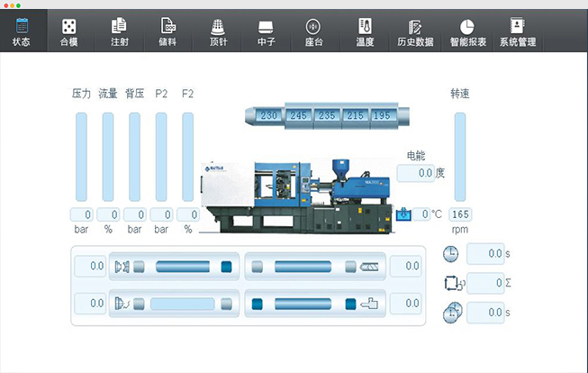The image size is (588, 373).
Task: Click the 电能 energy value field
Action: click(x=415, y=172)
